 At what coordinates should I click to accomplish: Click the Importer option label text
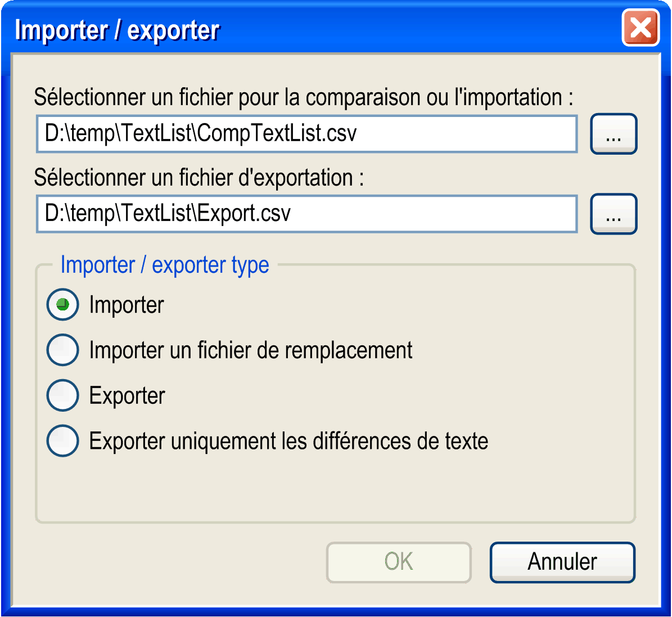(x=127, y=305)
